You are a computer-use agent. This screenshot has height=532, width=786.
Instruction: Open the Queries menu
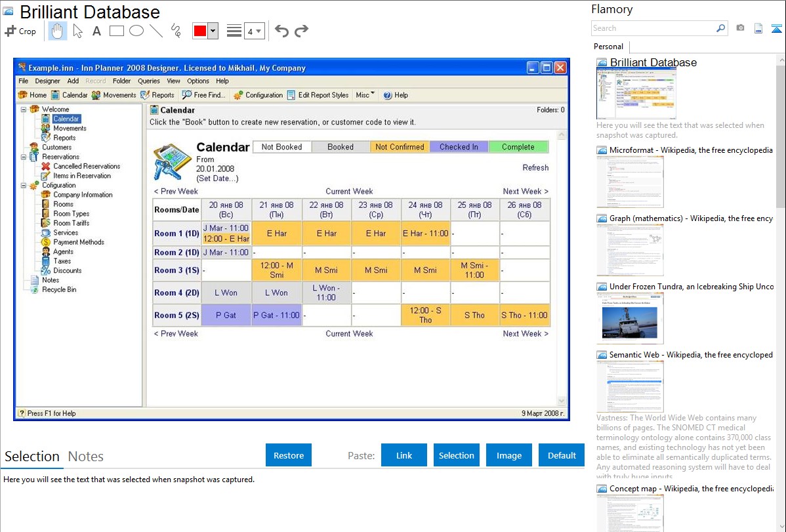tap(149, 81)
